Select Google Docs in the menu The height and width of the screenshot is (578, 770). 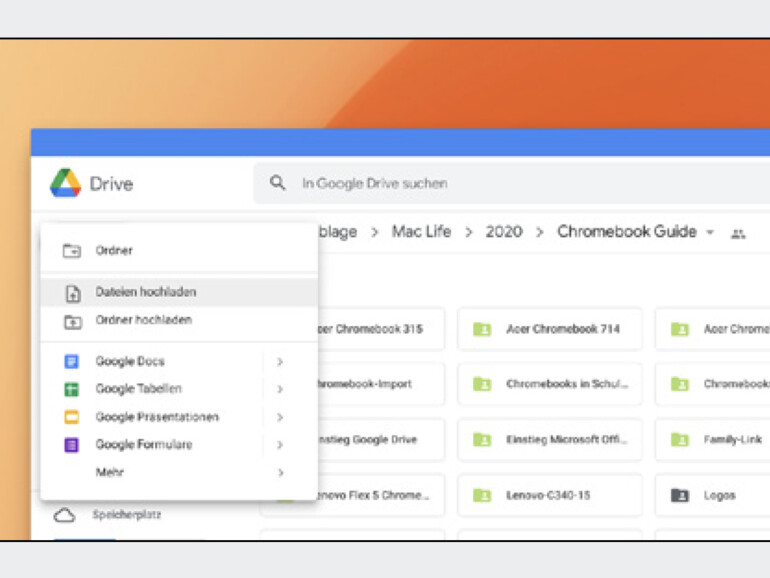click(x=179, y=361)
